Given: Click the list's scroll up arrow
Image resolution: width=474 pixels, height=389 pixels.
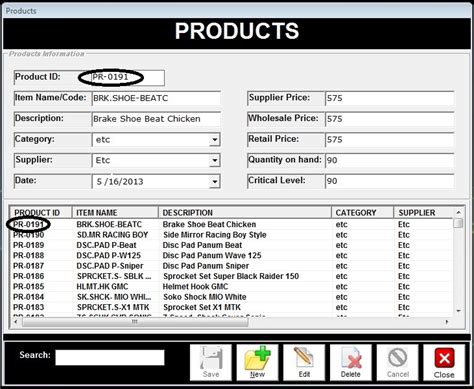Looking at the screenshot, I should (x=458, y=212).
